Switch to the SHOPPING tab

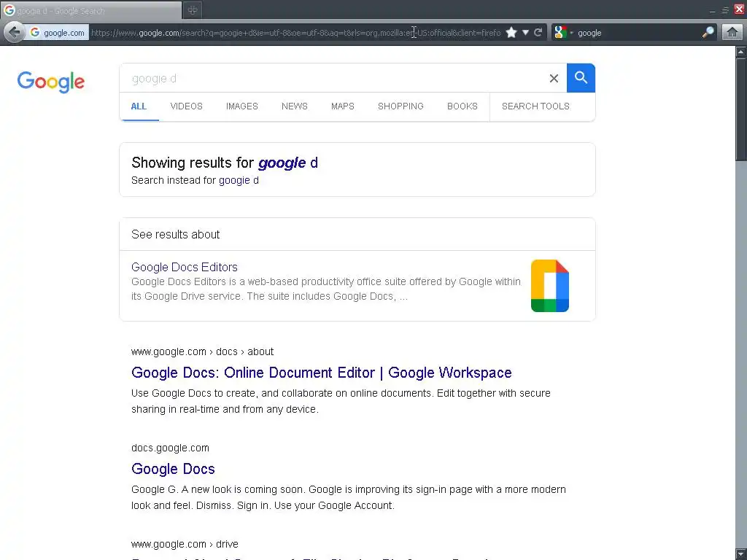(x=400, y=106)
